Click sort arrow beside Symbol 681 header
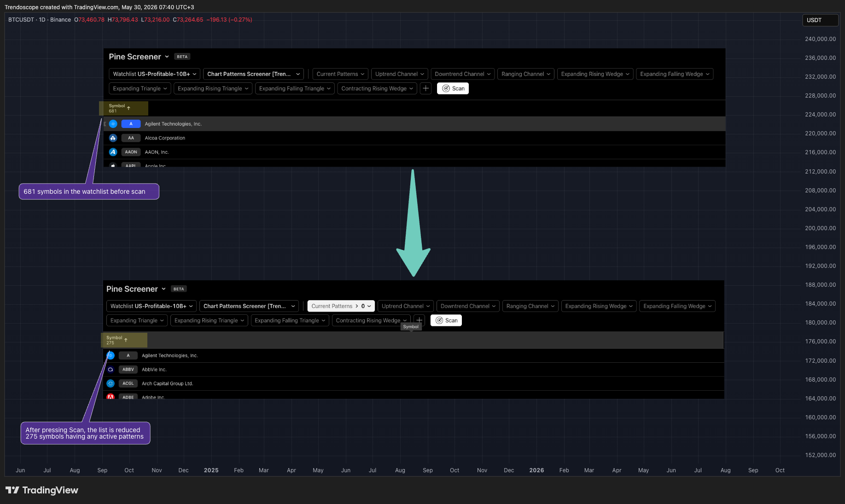 [x=128, y=108]
